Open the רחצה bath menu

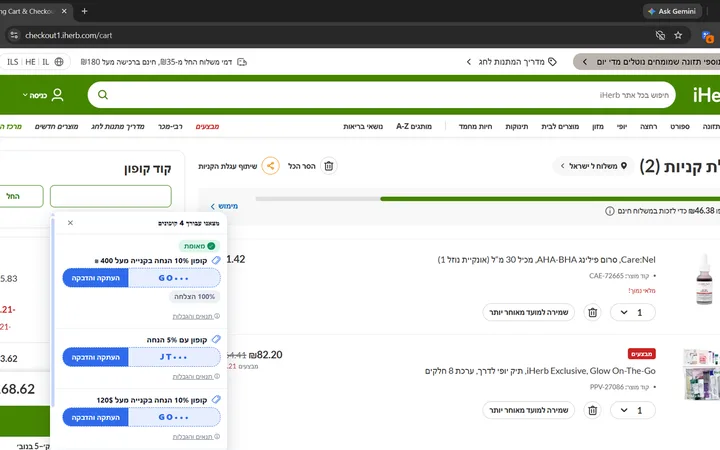point(649,126)
